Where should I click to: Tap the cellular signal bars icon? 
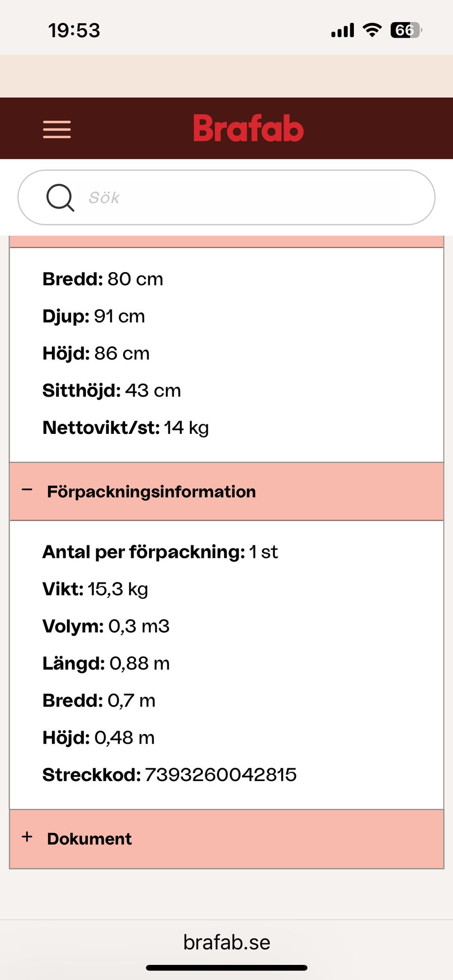(343, 31)
